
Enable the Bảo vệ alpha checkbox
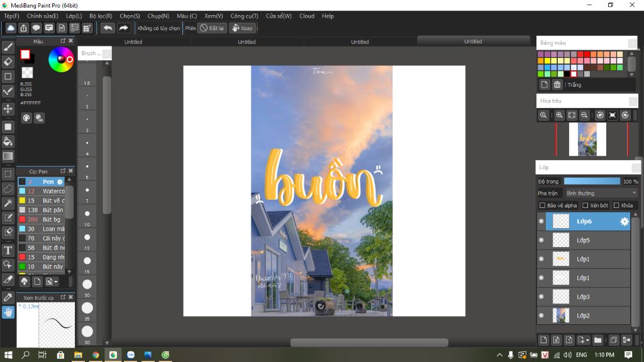coord(543,206)
